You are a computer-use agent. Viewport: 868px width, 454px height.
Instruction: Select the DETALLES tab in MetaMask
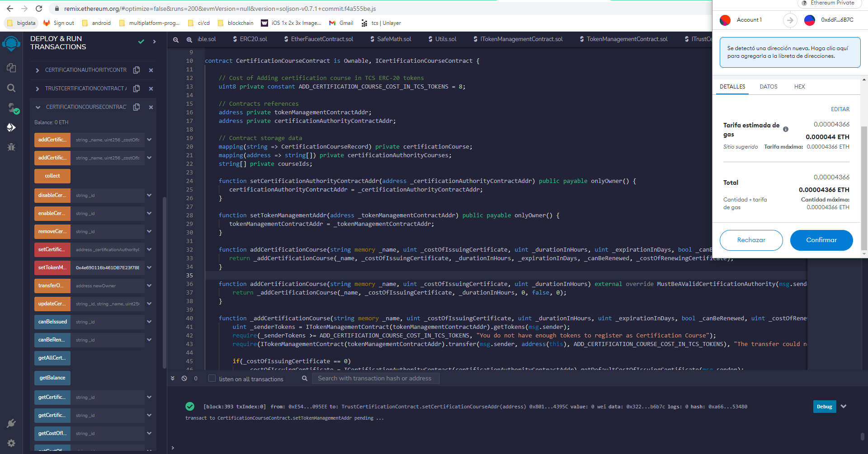(732, 87)
